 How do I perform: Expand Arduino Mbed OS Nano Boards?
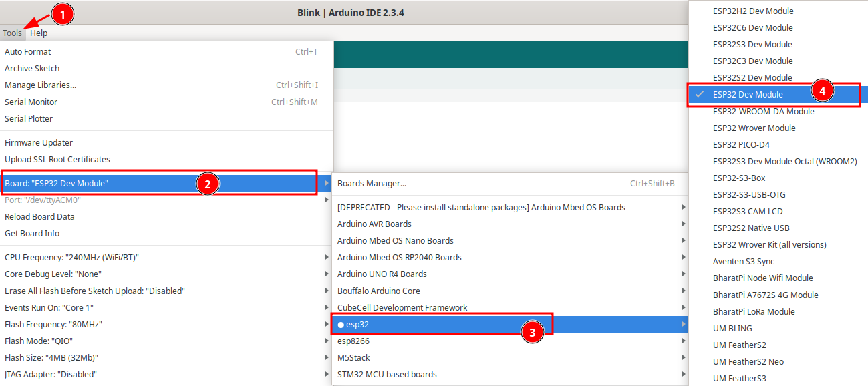tap(511, 240)
